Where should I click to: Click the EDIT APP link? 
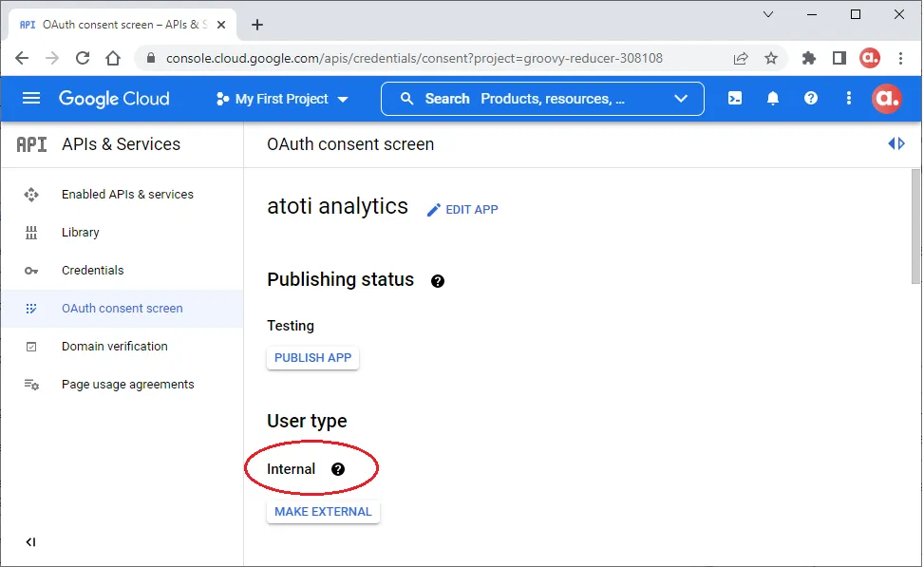462,210
